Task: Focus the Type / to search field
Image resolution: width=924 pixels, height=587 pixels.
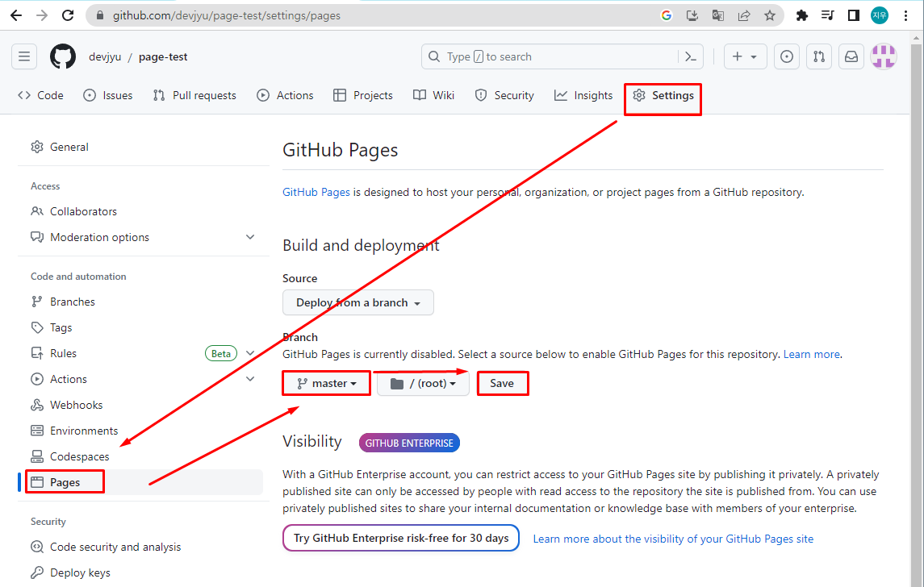Action: [550, 56]
